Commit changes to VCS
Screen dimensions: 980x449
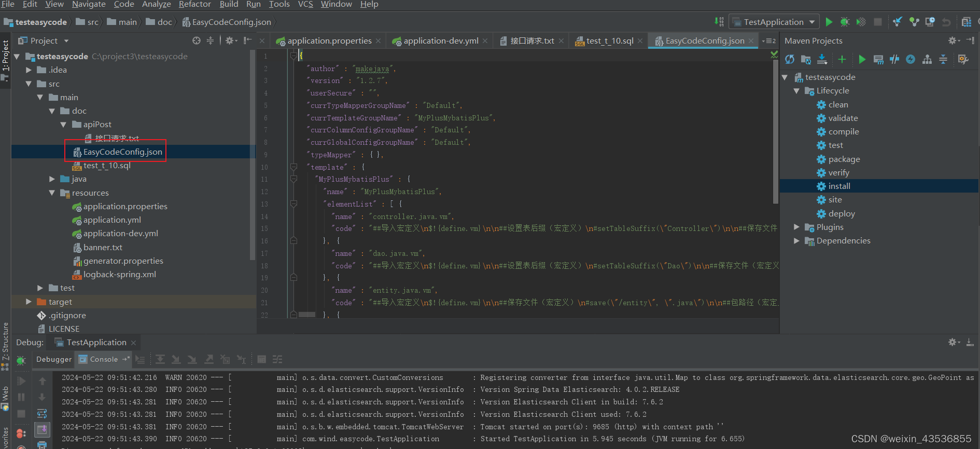click(914, 22)
